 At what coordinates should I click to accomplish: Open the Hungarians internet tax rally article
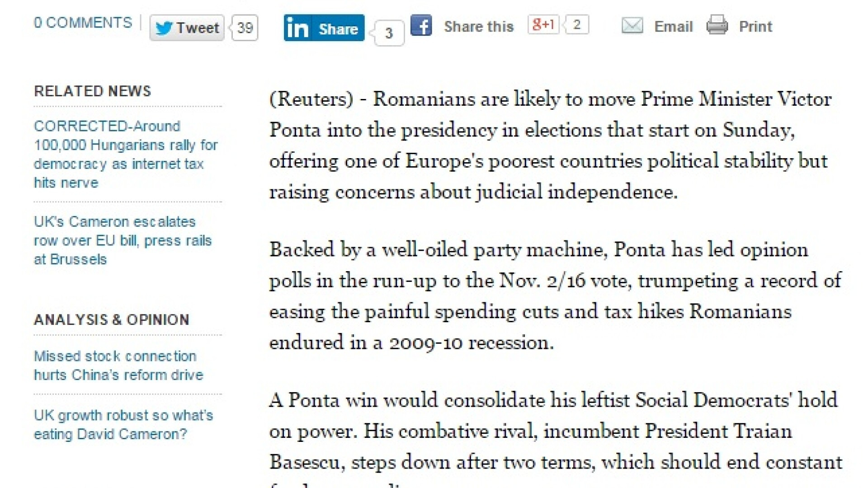126,155
